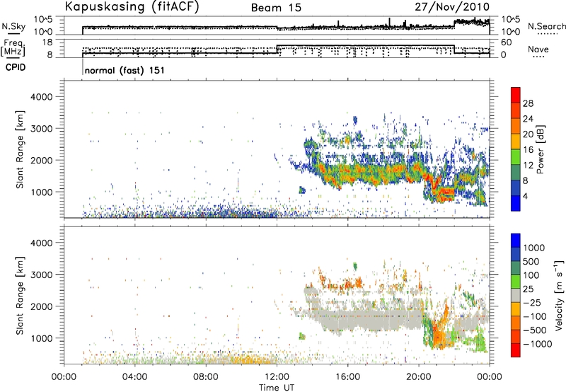
Task: Click the -100 value on velocity colorbar
Action: tap(535, 316)
